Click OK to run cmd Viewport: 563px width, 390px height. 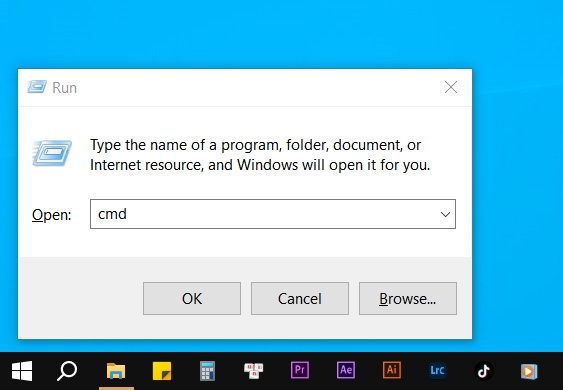(192, 298)
